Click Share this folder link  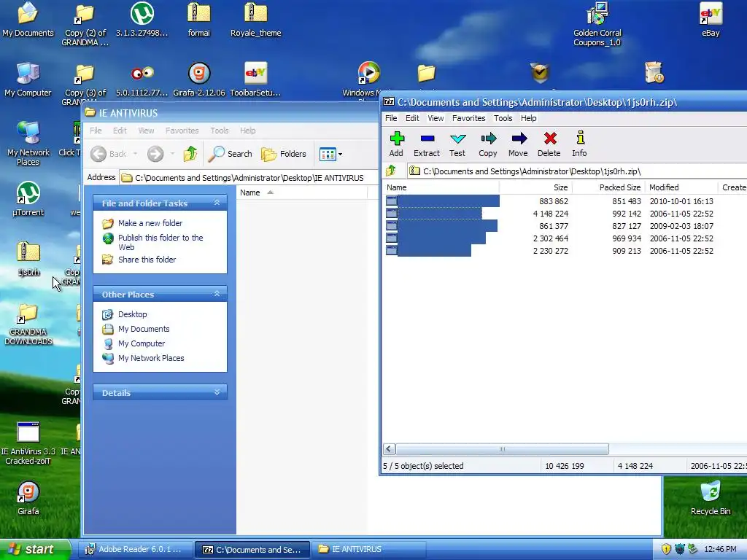point(147,260)
